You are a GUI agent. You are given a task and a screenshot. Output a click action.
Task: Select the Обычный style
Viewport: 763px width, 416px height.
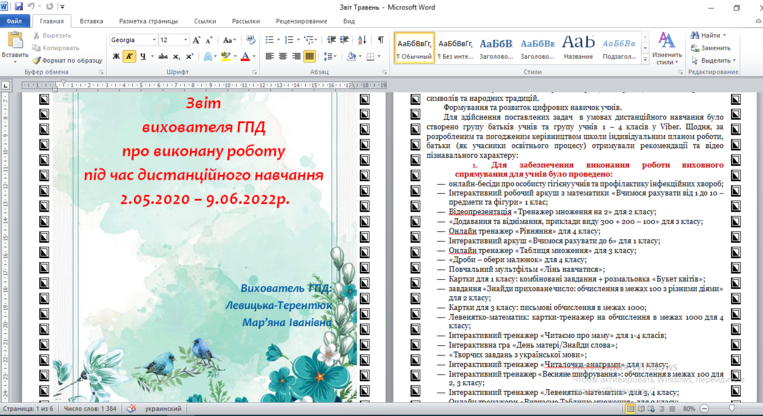414,48
